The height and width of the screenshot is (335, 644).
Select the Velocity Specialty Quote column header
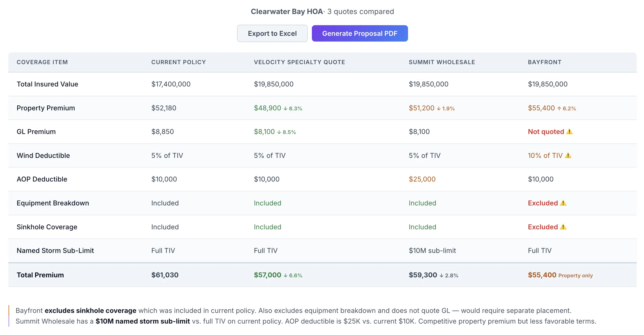point(299,62)
